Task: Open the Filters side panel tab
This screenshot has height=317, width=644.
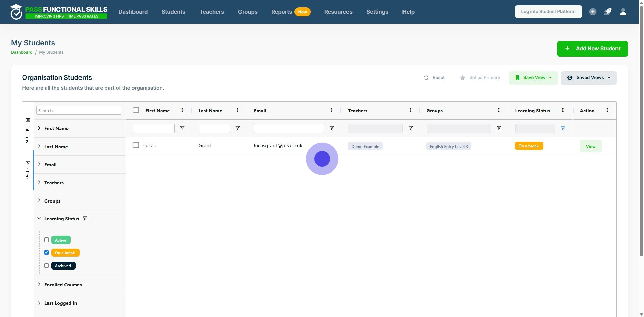Action: (x=28, y=170)
